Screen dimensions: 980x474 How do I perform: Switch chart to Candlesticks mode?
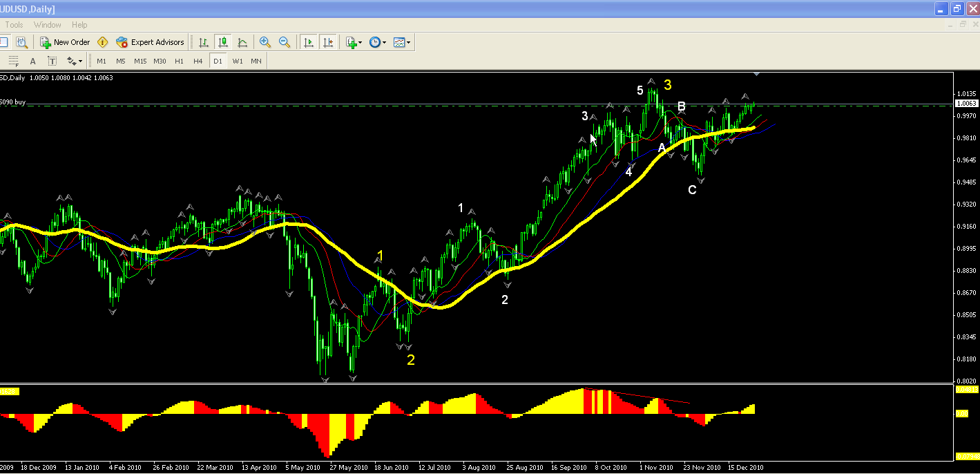223,42
